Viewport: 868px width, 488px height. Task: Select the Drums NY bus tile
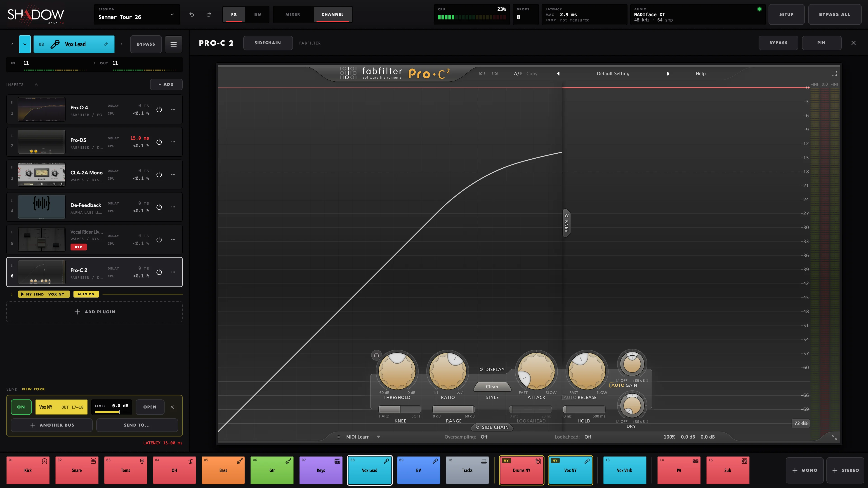coord(522,470)
